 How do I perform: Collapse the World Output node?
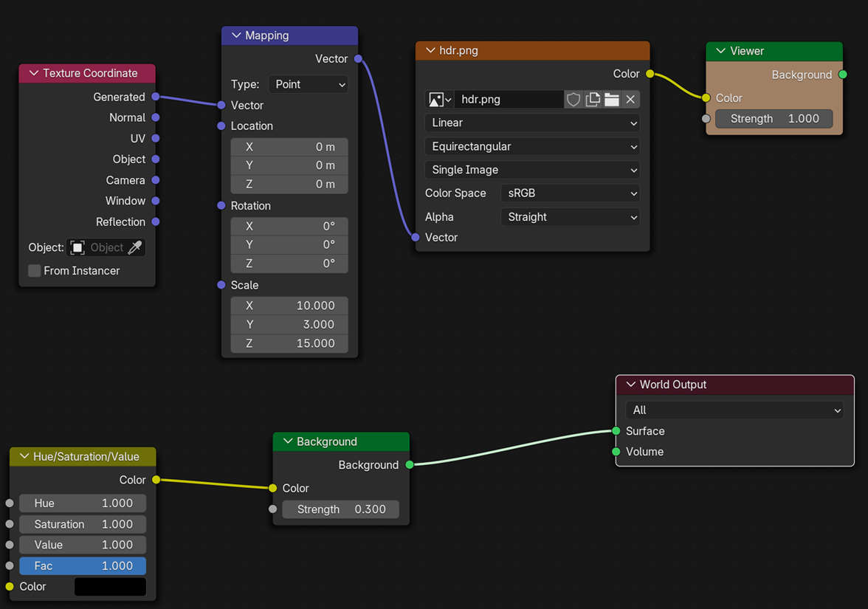[x=630, y=384]
